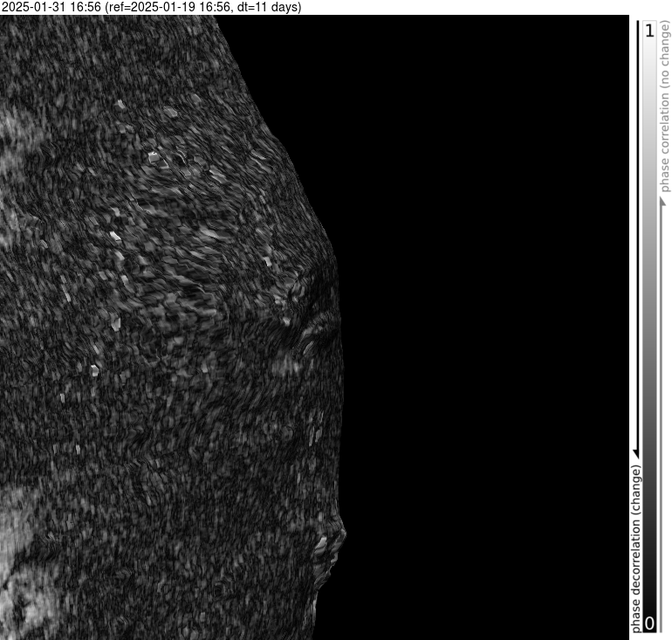Click the 'phase correlation (no change)' axis label
The height and width of the screenshot is (640, 672).
(x=664, y=107)
